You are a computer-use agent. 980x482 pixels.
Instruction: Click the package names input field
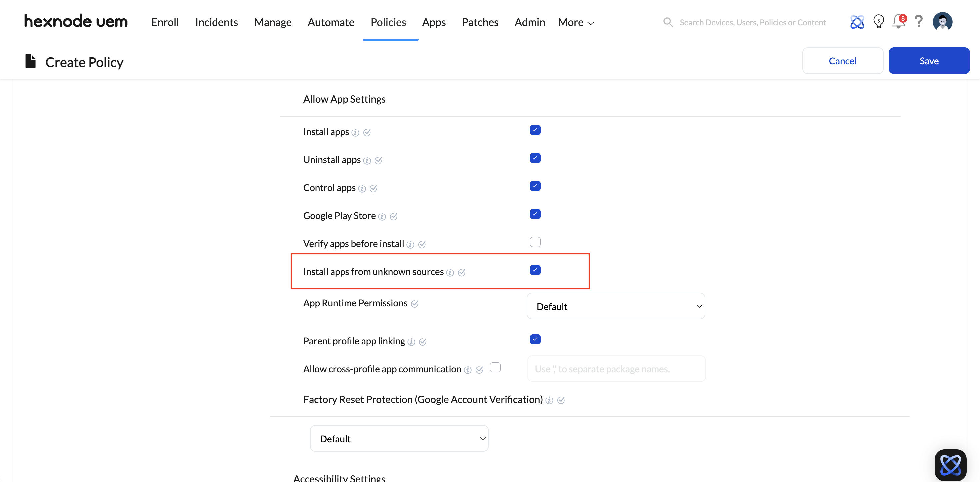(x=616, y=369)
